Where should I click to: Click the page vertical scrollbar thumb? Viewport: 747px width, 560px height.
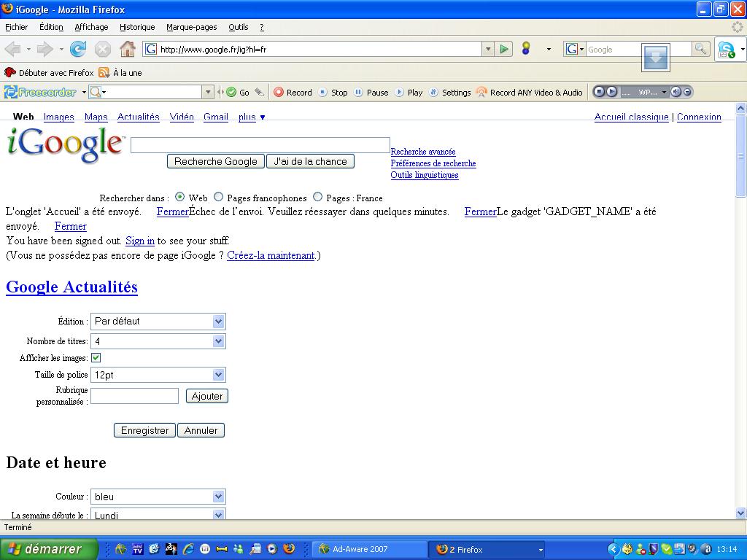tap(740, 156)
